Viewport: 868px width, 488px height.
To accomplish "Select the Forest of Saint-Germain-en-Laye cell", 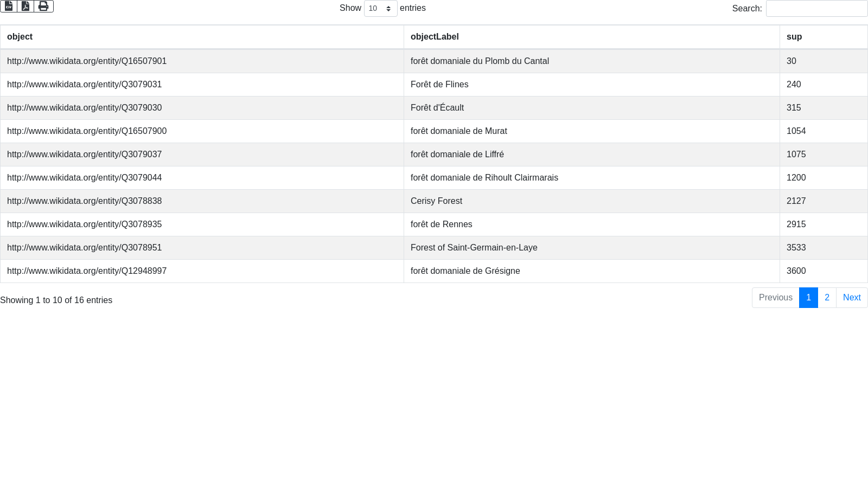I will 474,248.
